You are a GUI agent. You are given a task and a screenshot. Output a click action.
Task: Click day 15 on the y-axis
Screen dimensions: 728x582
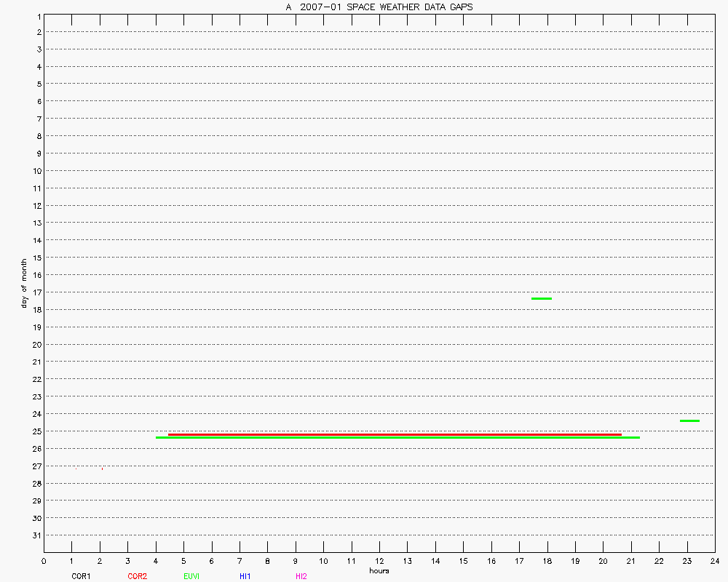point(36,258)
